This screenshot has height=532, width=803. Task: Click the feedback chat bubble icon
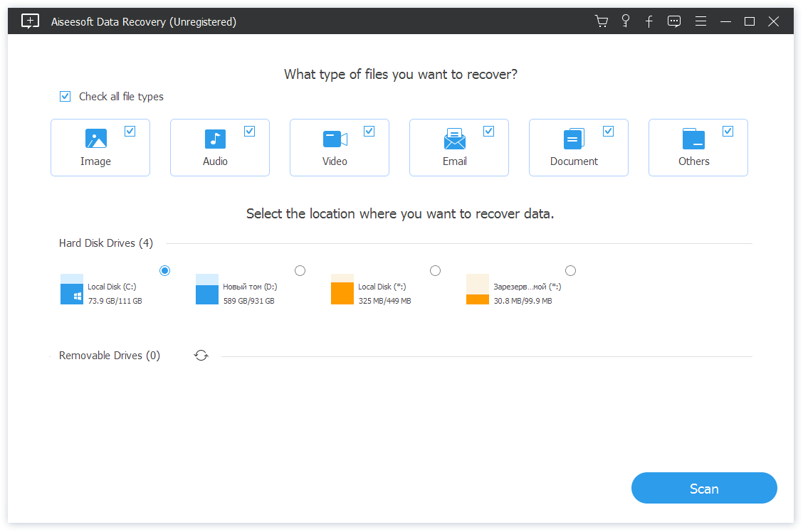click(674, 21)
